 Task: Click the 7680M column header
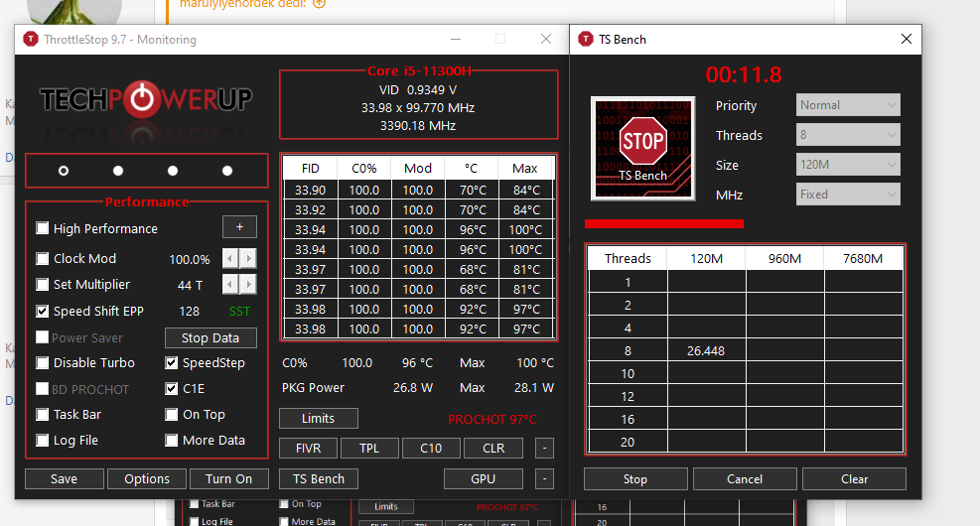863,259
